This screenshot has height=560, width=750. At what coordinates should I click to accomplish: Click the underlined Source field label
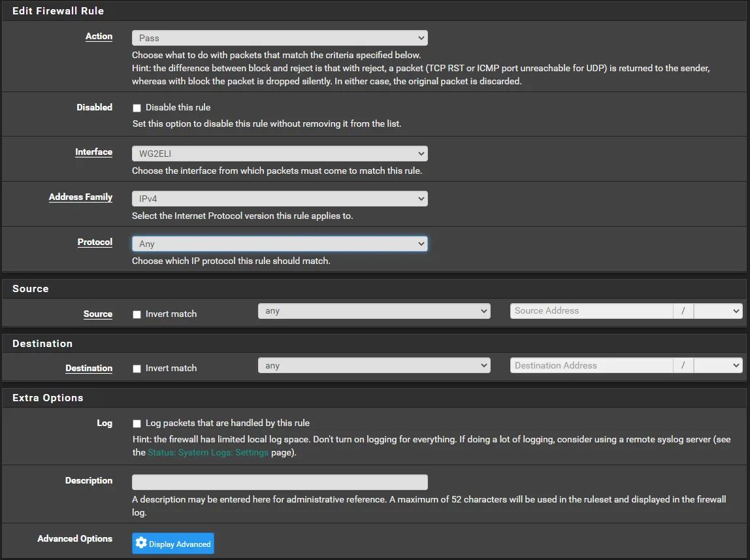point(97,314)
